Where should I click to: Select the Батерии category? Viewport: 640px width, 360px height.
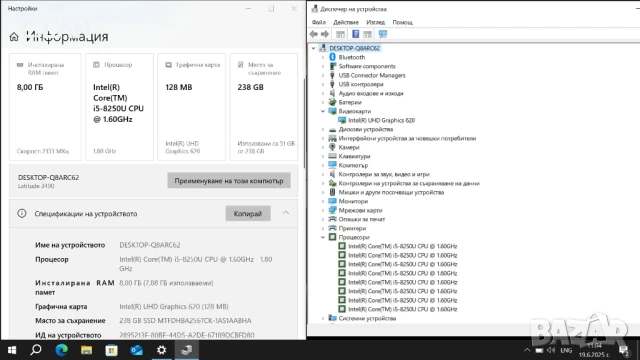coord(350,102)
